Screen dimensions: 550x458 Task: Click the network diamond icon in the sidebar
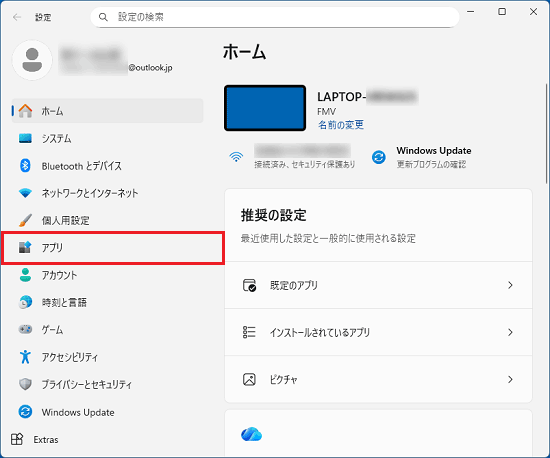pyautogui.click(x=25, y=193)
